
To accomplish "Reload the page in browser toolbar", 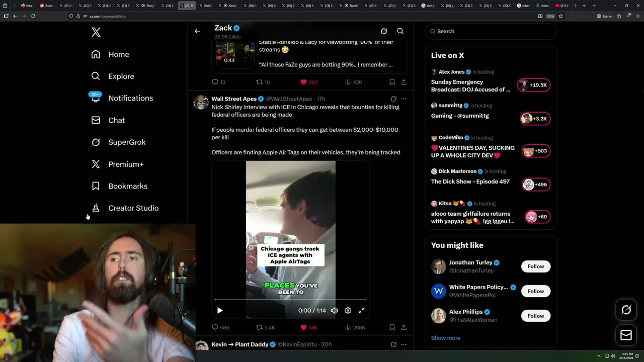I will pyautogui.click(x=33, y=16).
